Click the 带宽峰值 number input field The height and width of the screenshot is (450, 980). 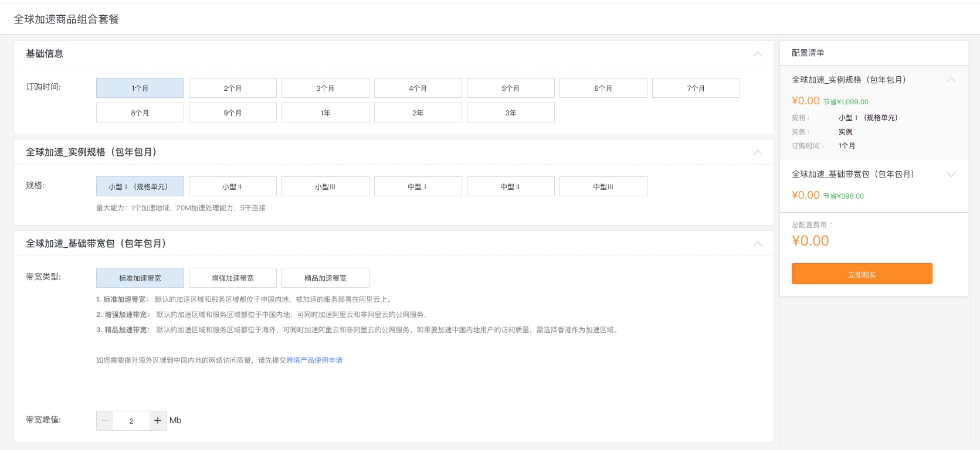coord(131,421)
